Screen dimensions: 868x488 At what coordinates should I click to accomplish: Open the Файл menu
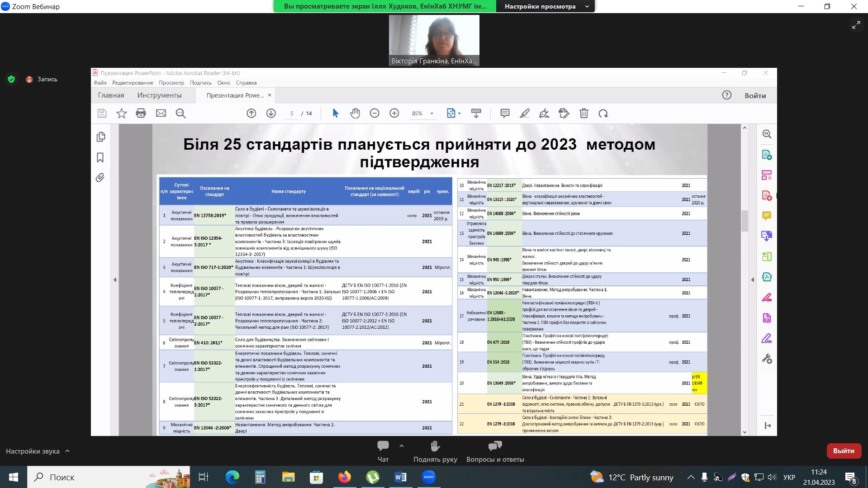(100, 83)
